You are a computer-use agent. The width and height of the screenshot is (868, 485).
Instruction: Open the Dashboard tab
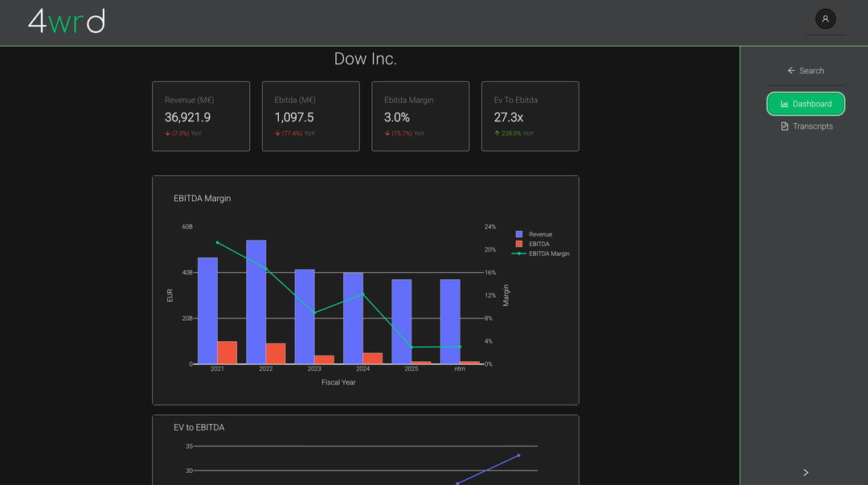pyautogui.click(x=805, y=104)
